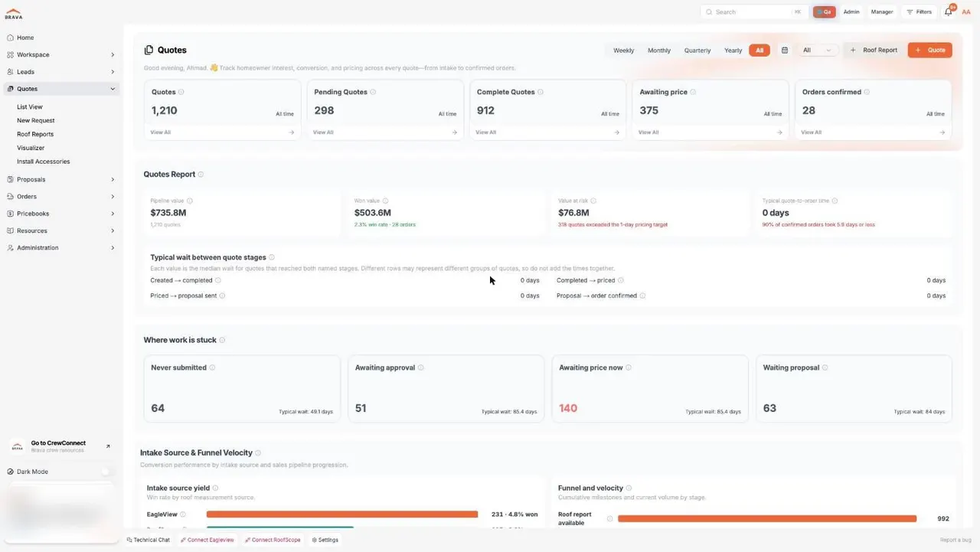Open Visualizer in the sidebar
980x552 pixels.
point(31,149)
